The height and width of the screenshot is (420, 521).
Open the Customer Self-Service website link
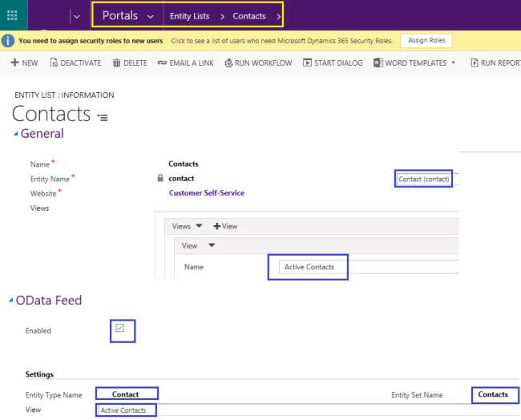[x=207, y=192]
